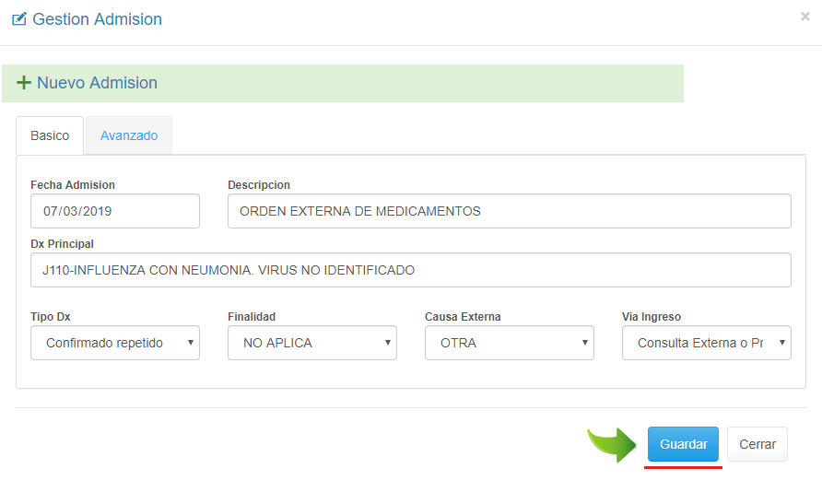The width and height of the screenshot is (822, 504).
Task: Click the Via Ingreso field label
Action: click(652, 317)
